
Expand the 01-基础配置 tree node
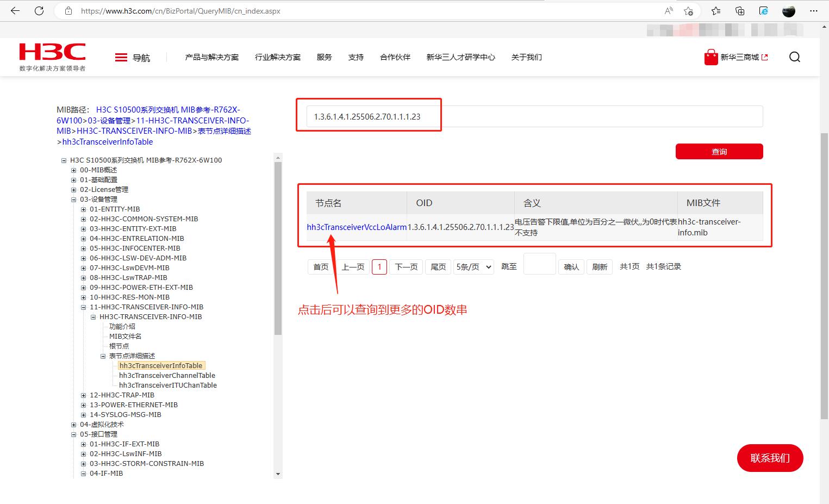74,180
